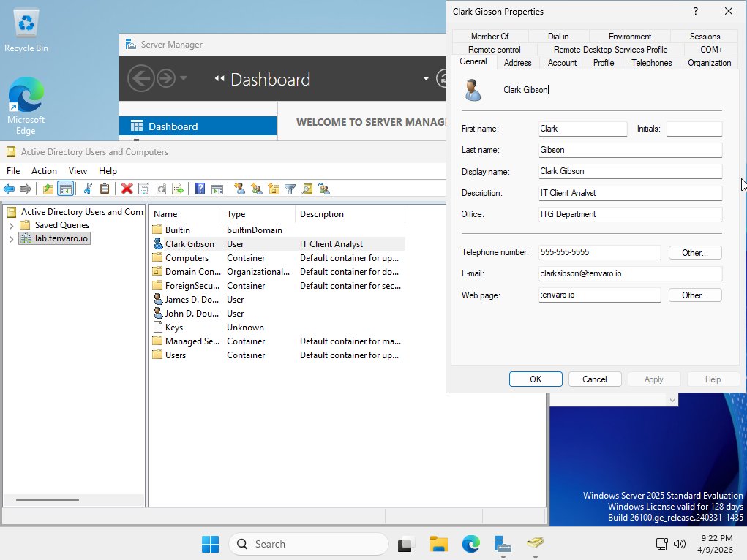Click Server Manager back navigation arrow

(141, 78)
